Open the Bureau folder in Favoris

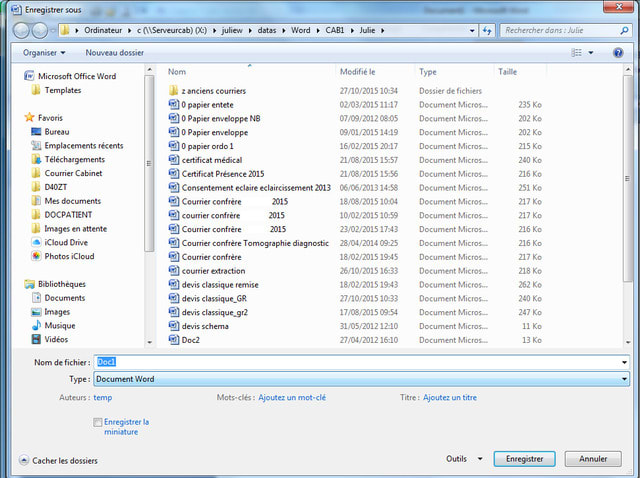point(57,131)
